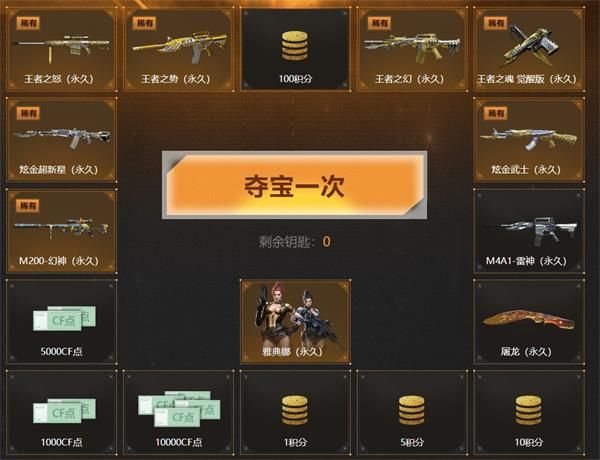The image size is (600, 460).
Task: Click the 1000CF点 voucher prize
Action: pos(61,412)
